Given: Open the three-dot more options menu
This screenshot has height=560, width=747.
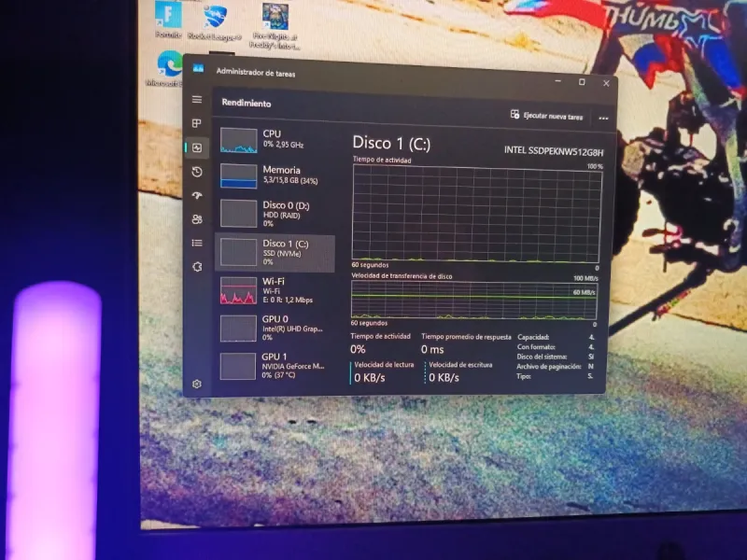Looking at the screenshot, I should coord(603,118).
